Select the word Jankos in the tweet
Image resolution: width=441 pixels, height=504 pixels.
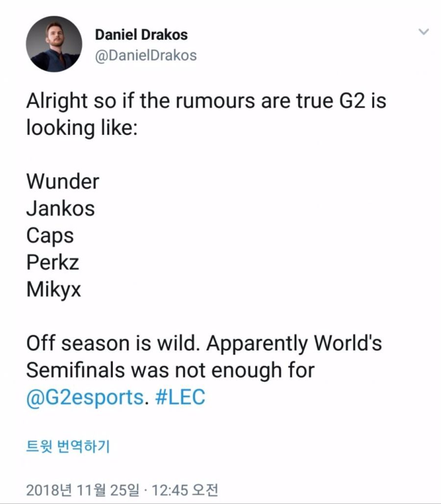[x=60, y=208]
